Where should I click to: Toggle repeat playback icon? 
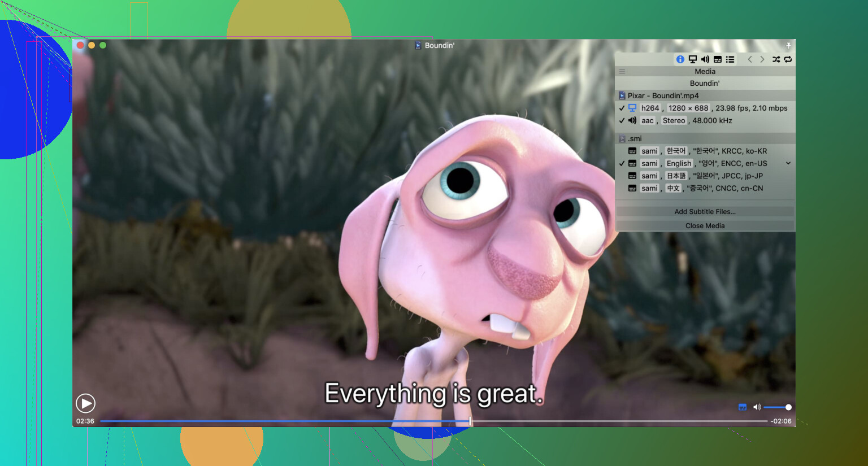click(788, 59)
